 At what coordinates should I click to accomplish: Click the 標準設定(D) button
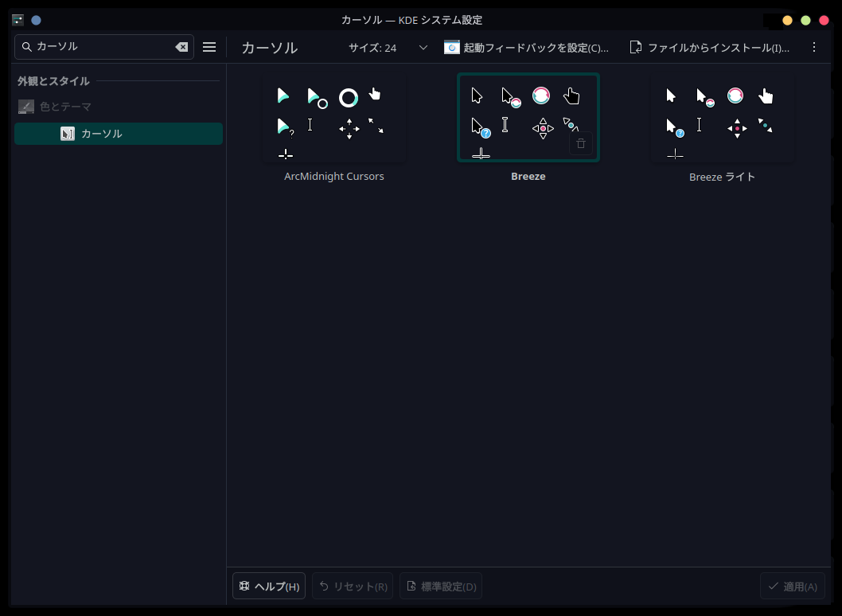pyautogui.click(x=441, y=586)
